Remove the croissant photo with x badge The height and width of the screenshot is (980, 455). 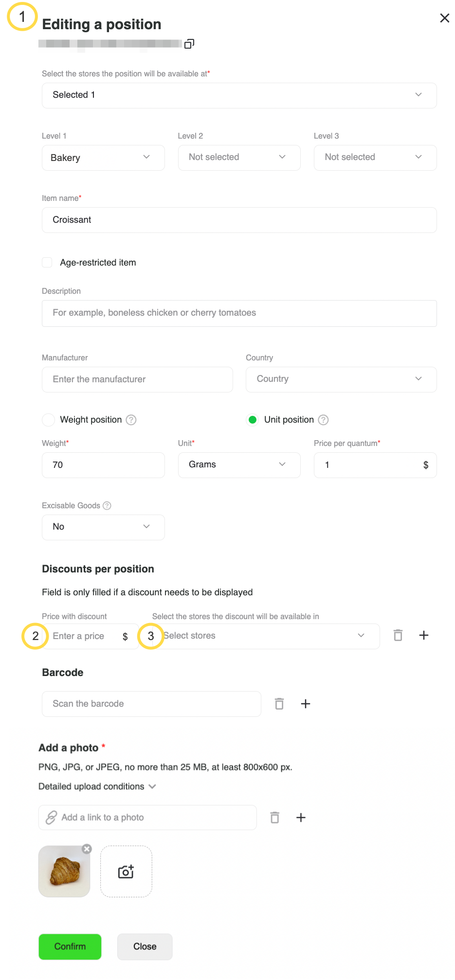(87, 849)
